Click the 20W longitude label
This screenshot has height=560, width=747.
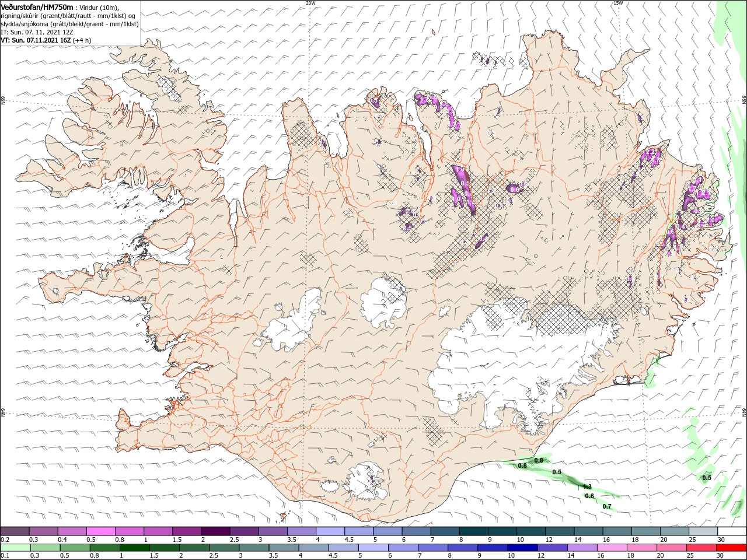310,3
